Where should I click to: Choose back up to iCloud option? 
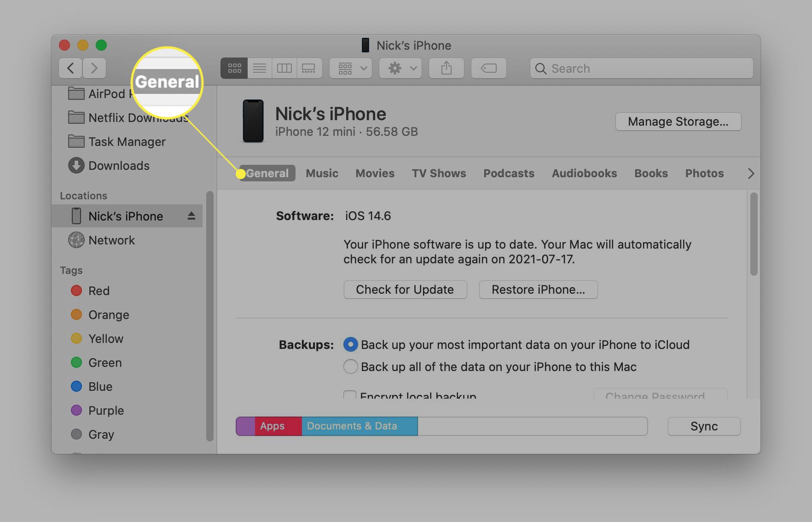[351, 345]
